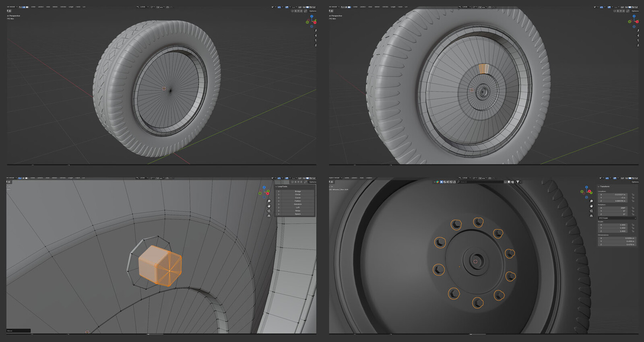Toggle lock on Scale X in Transform panel

pos(633,225)
